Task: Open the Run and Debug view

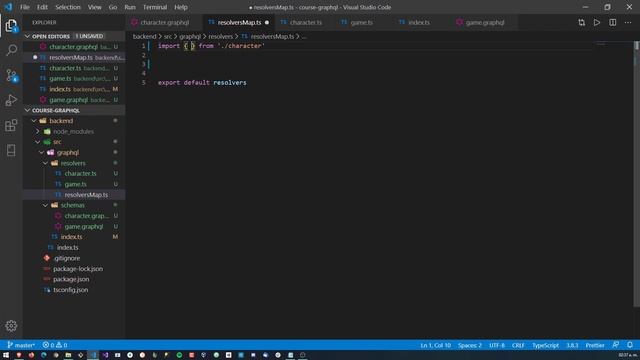Action: pos(11,100)
